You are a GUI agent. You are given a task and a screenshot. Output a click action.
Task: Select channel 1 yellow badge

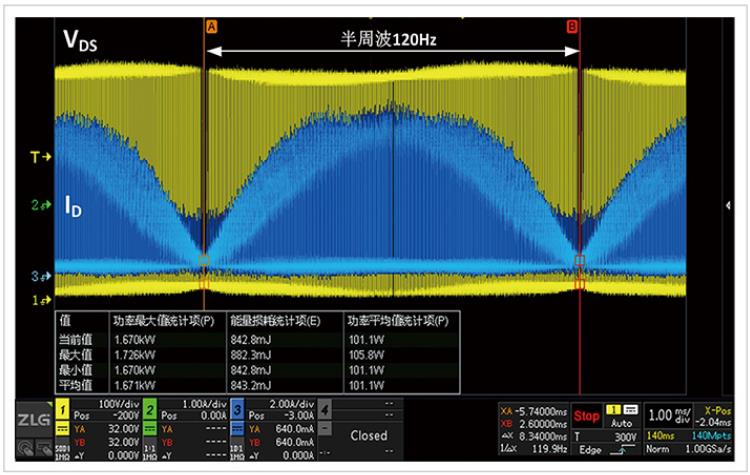pos(62,408)
